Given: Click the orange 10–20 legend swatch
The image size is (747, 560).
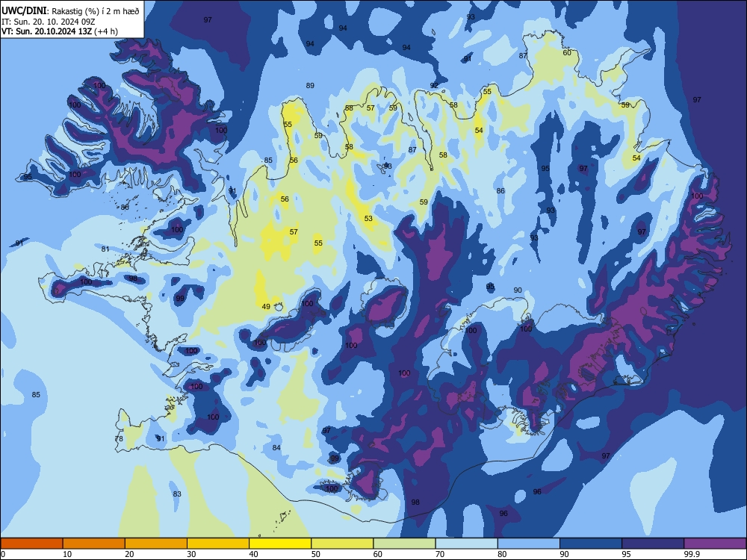Looking at the screenshot, I should click(x=94, y=544).
